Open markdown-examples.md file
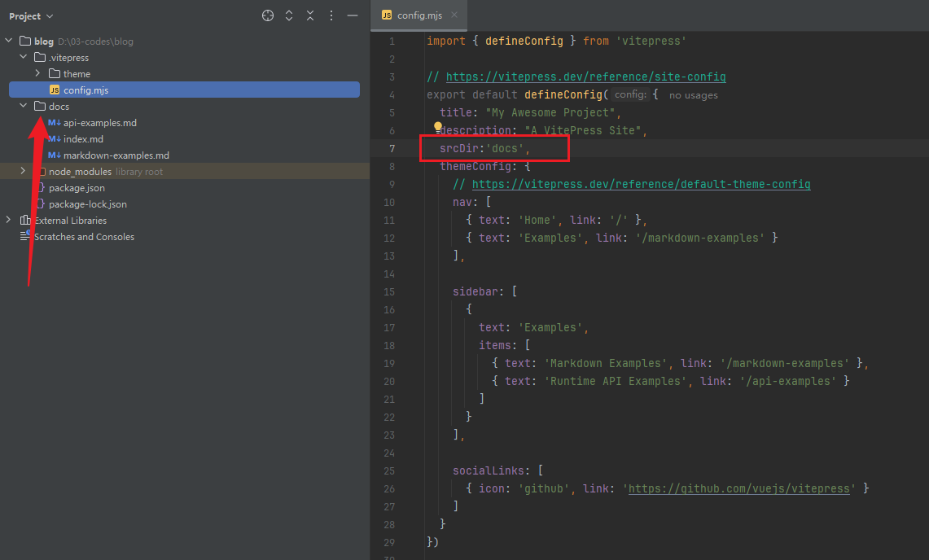The image size is (929, 560). coord(116,155)
